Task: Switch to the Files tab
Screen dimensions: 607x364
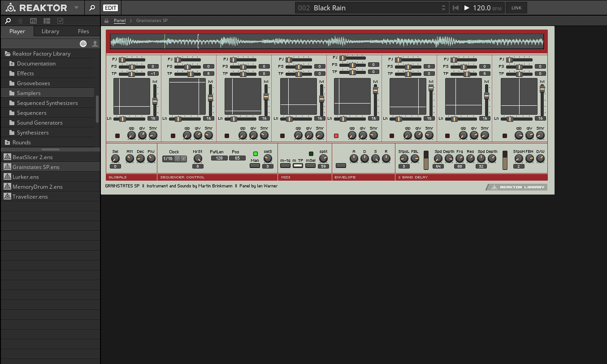Action: coord(83,31)
